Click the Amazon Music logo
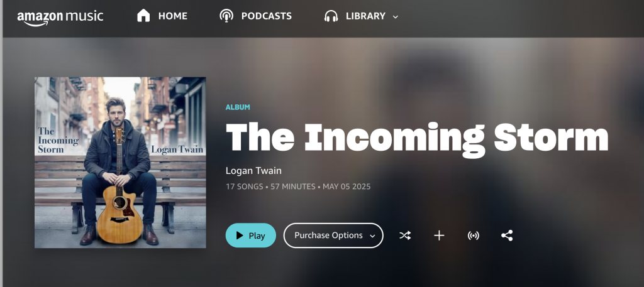644x287 pixels. pos(60,18)
